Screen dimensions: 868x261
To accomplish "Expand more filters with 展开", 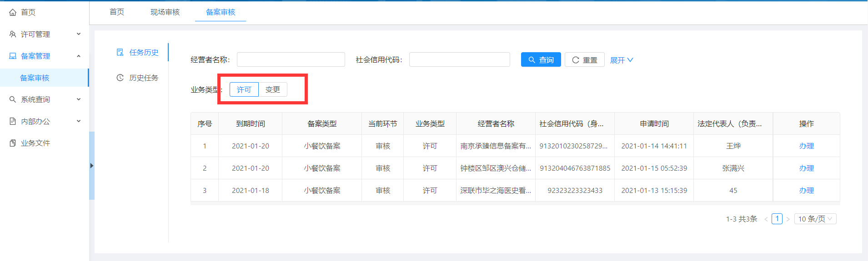I will point(621,60).
